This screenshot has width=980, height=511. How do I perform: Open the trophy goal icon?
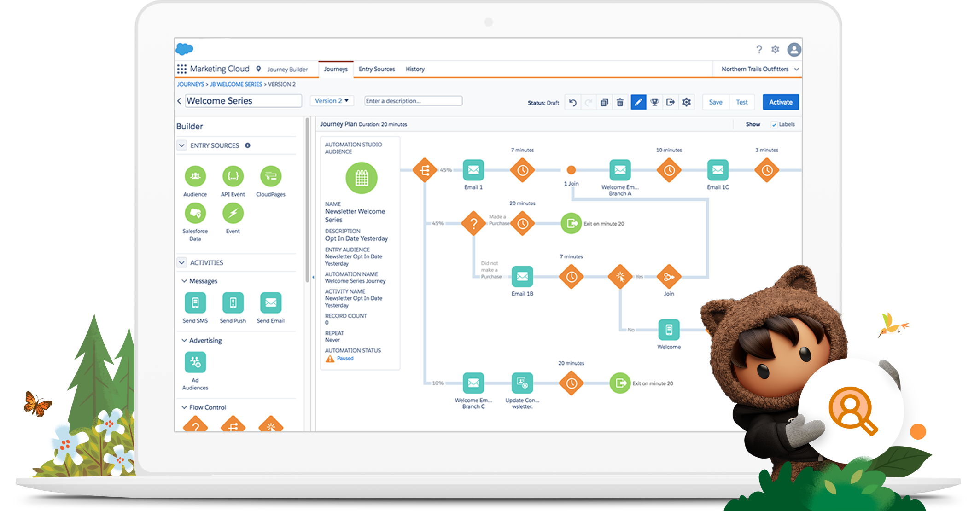654,102
